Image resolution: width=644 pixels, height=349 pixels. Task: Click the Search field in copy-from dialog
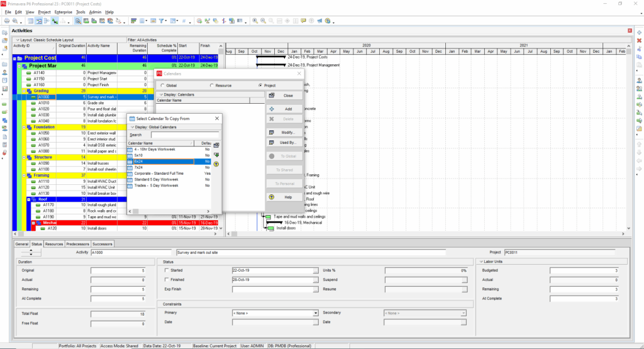pos(185,135)
